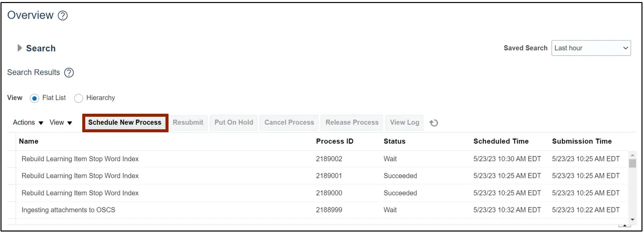This screenshot has height=232, width=644.
Task: Select the Hierarchy radio button
Action: [79, 98]
